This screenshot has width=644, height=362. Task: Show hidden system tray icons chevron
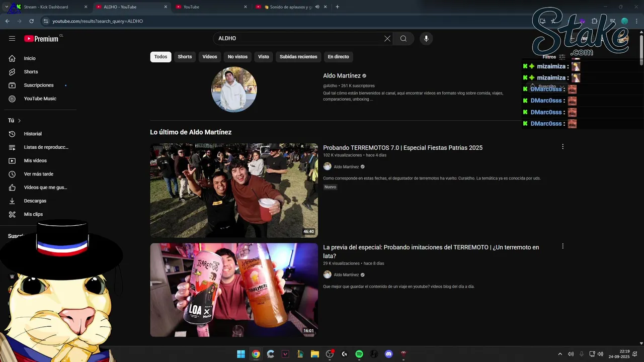point(560,354)
